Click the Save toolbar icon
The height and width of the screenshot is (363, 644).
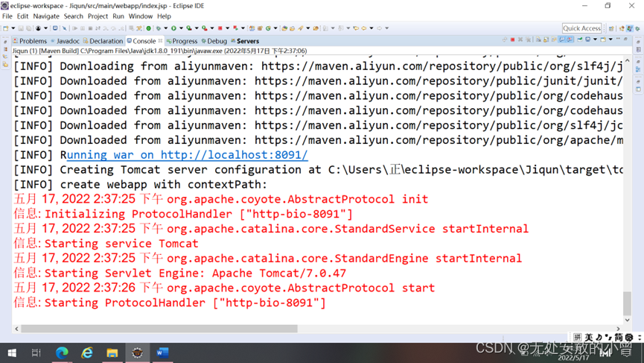(21, 28)
